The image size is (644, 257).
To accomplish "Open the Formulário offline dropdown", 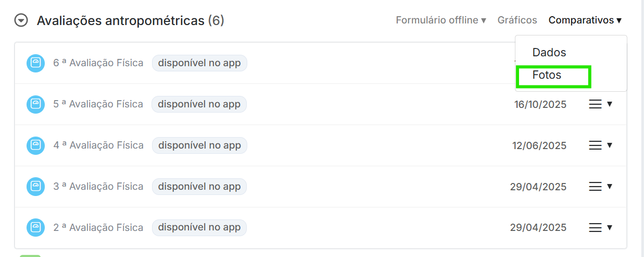I will pos(440,20).
